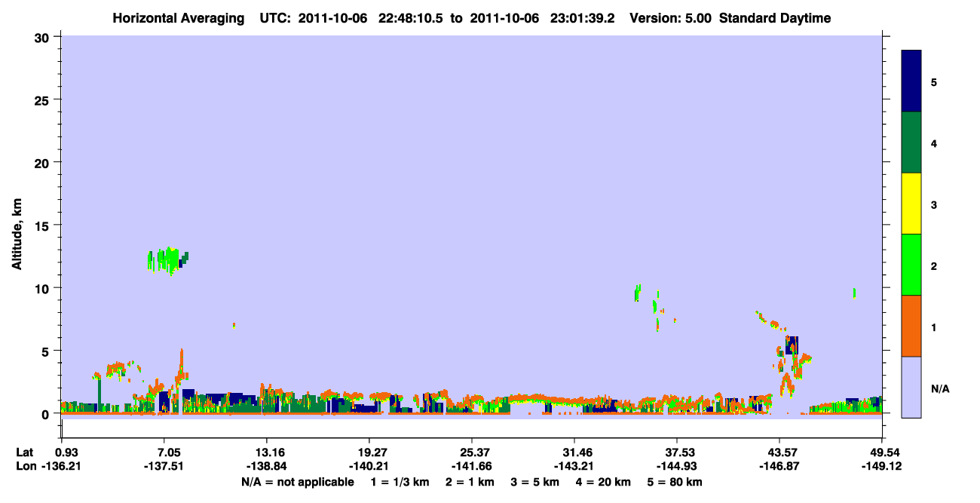
Task: Click the 'Lon' row label
Action: pos(25,467)
